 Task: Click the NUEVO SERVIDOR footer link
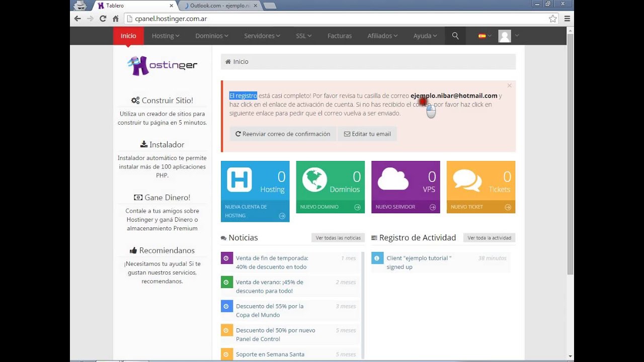pos(395,207)
